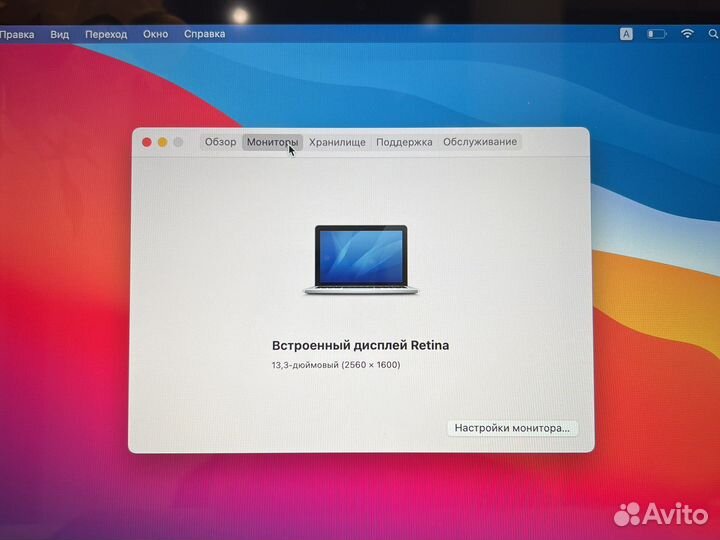Open the Переход menu
720x540 pixels.
tap(106, 34)
